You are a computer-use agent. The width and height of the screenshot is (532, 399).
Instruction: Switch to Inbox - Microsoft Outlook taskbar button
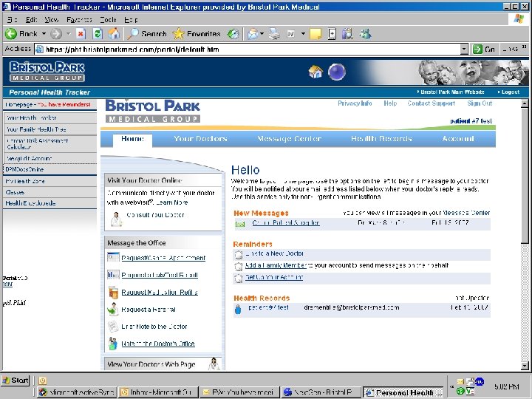tap(158, 392)
